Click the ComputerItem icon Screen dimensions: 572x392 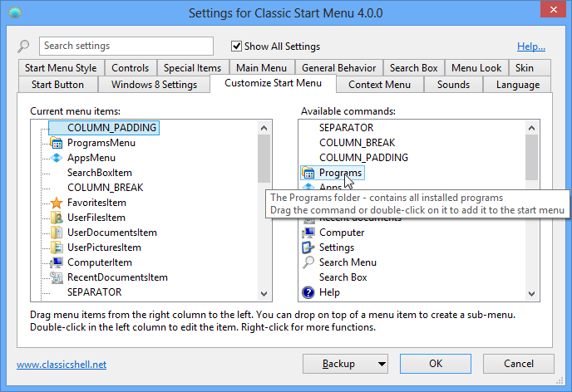pos(57,262)
